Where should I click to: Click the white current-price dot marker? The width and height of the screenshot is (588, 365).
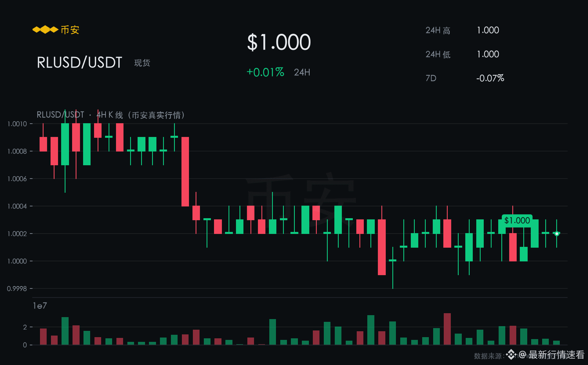click(x=557, y=234)
